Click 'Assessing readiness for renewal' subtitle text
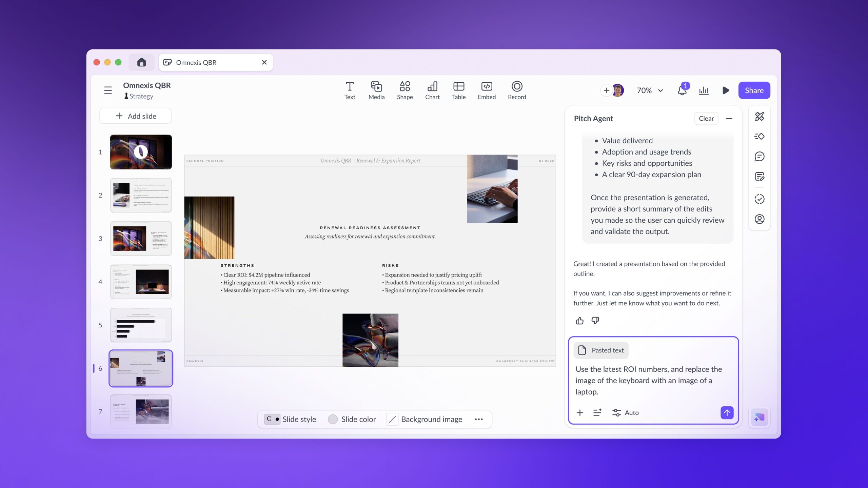Image resolution: width=868 pixels, height=488 pixels. [x=370, y=237]
